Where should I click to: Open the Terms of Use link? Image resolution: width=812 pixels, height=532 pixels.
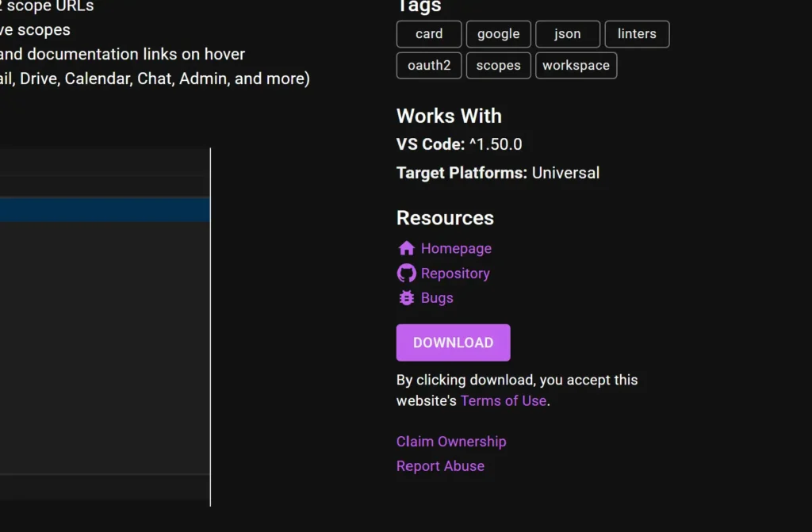(x=503, y=401)
